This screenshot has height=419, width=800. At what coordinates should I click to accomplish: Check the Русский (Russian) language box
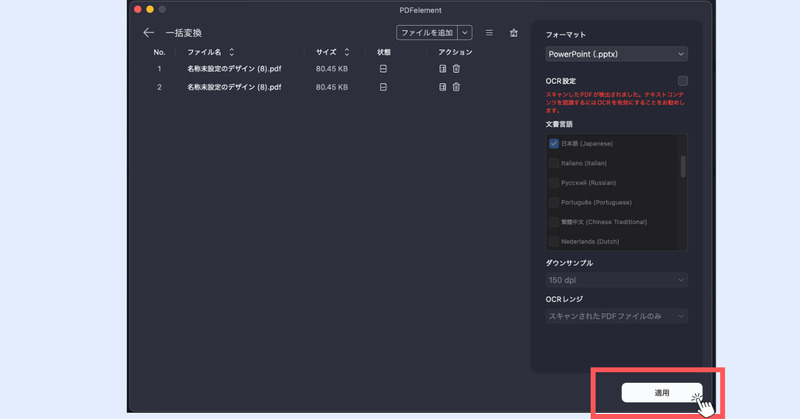554,183
